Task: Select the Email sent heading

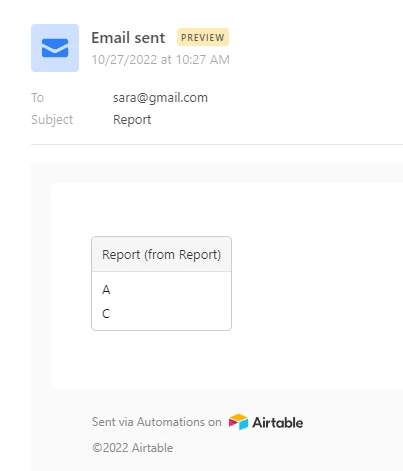Action: pyautogui.click(x=128, y=38)
